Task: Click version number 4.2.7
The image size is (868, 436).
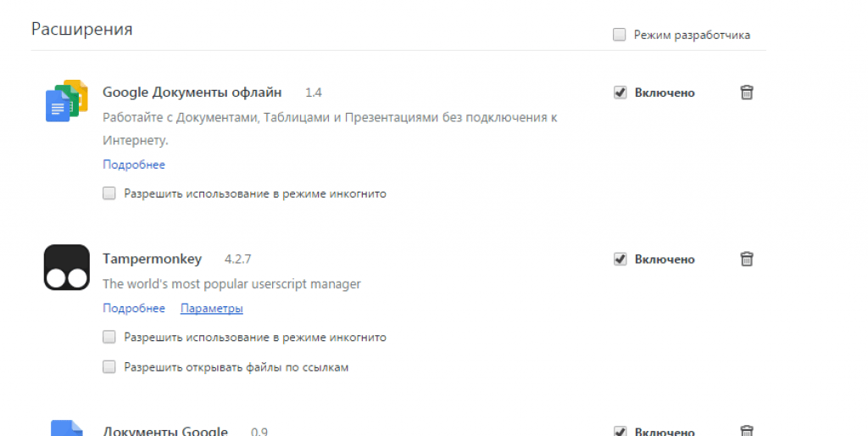Action: (x=237, y=259)
